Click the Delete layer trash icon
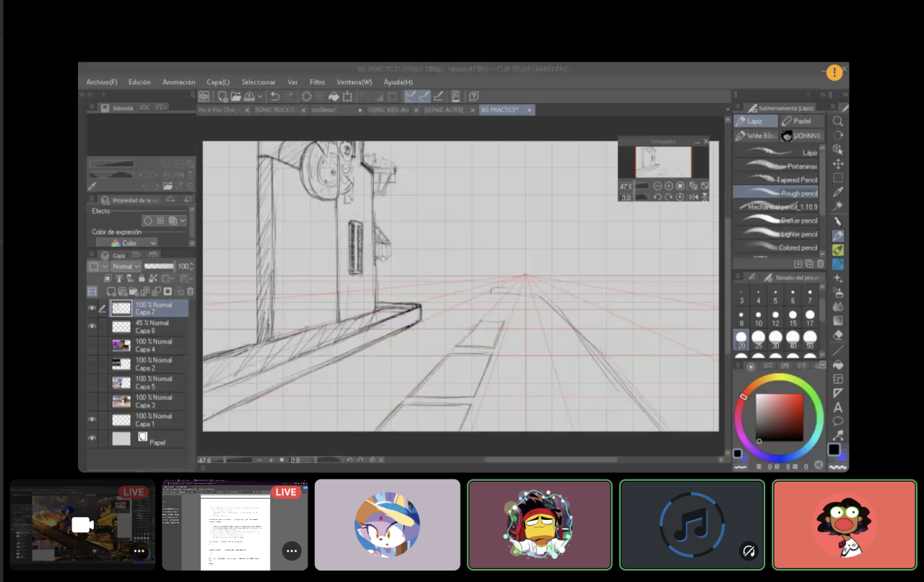Viewport: 924px width, 582px height. (x=191, y=292)
